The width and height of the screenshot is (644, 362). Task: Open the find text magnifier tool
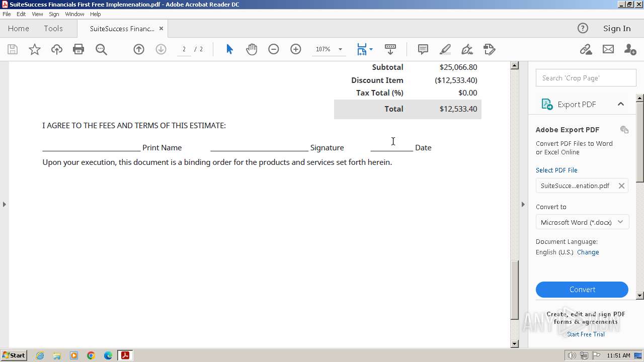101,49
